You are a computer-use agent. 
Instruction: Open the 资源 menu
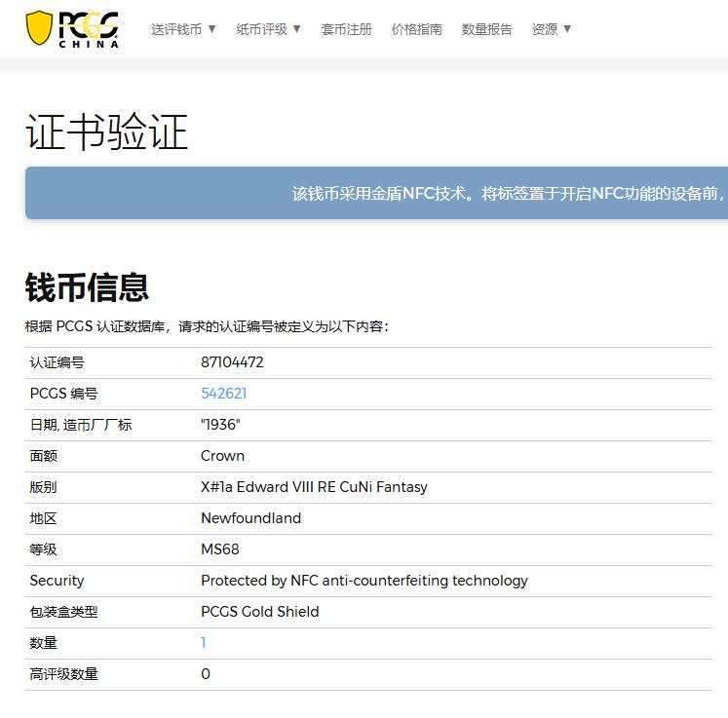[x=545, y=29]
